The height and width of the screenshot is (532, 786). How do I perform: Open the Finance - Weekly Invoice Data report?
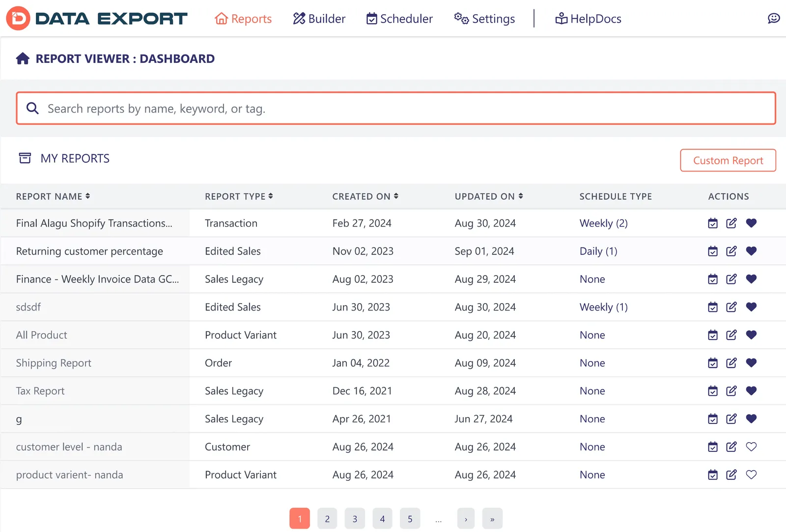[x=97, y=280]
